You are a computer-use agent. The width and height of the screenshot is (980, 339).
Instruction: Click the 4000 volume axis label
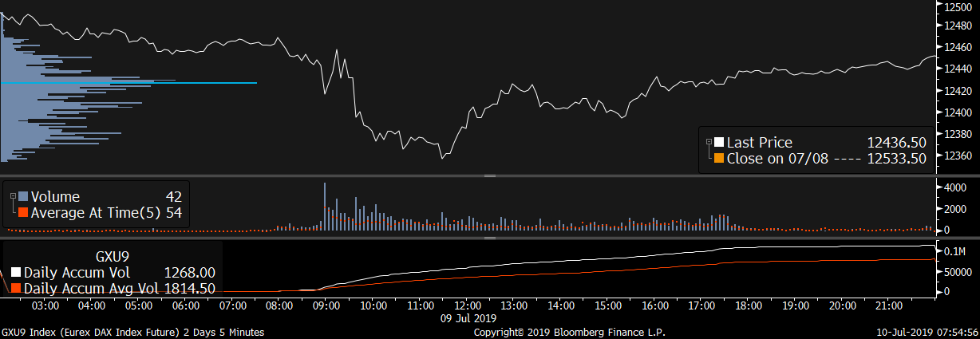click(957, 187)
